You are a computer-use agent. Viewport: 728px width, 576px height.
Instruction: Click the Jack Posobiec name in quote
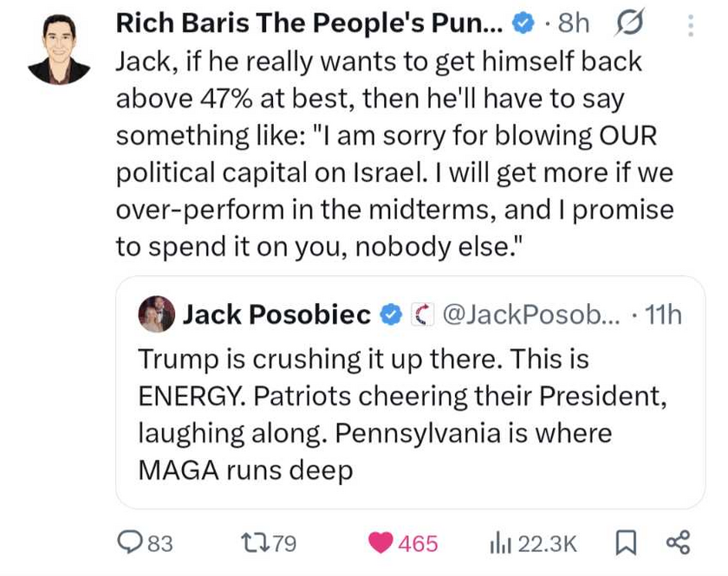(276, 314)
